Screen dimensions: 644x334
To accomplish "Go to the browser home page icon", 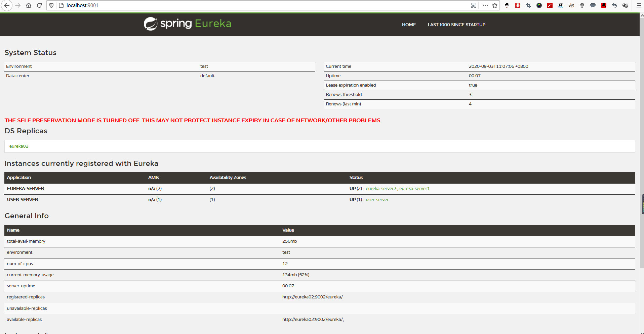I will point(29,5).
